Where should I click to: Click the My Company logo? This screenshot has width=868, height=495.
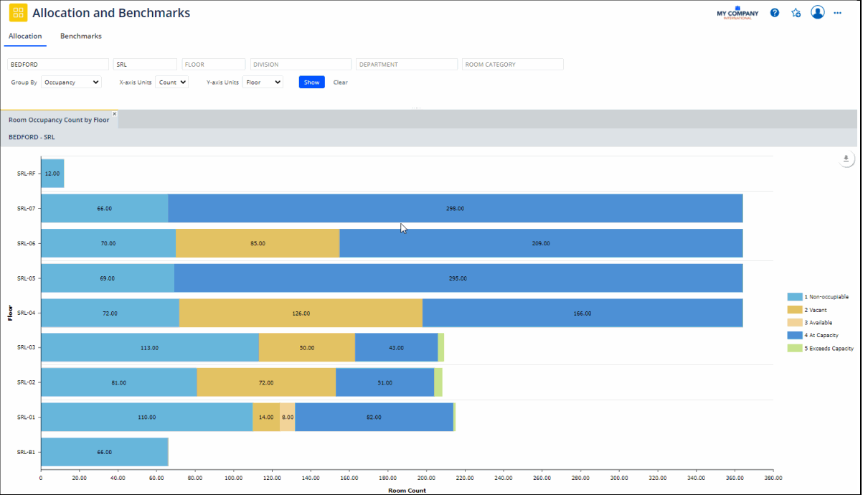738,12
